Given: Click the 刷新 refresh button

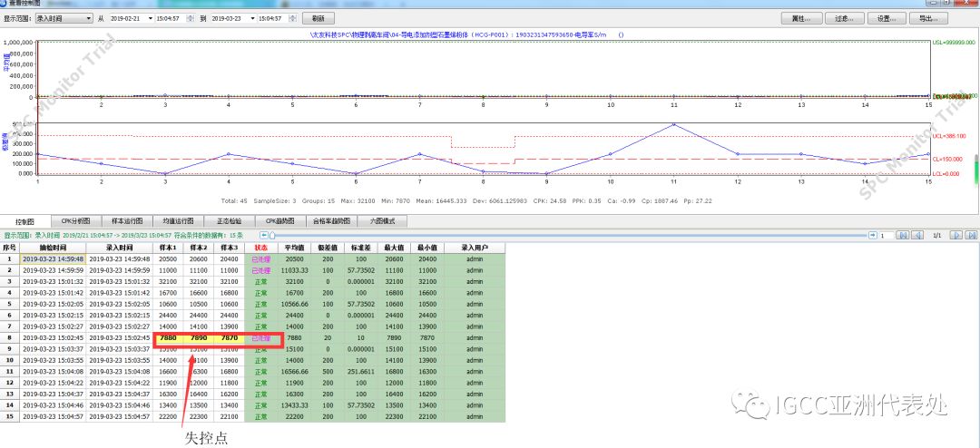Looking at the screenshot, I should click(318, 18).
